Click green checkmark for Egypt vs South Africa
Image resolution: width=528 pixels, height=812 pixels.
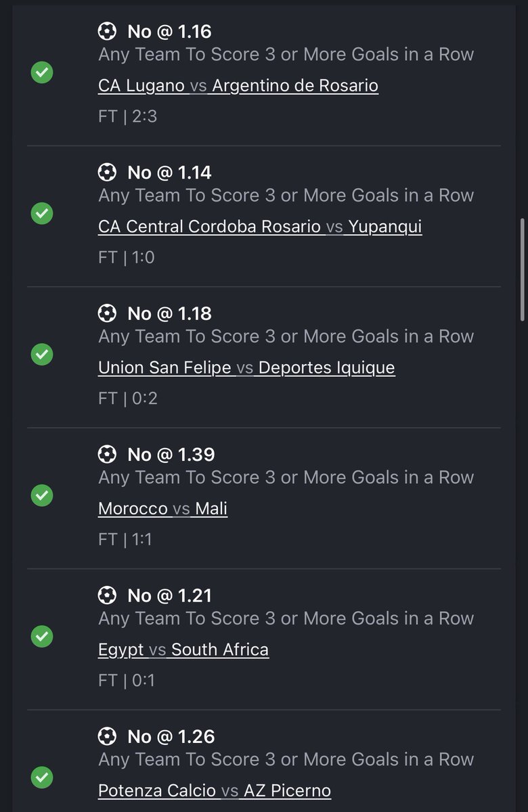click(x=42, y=636)
